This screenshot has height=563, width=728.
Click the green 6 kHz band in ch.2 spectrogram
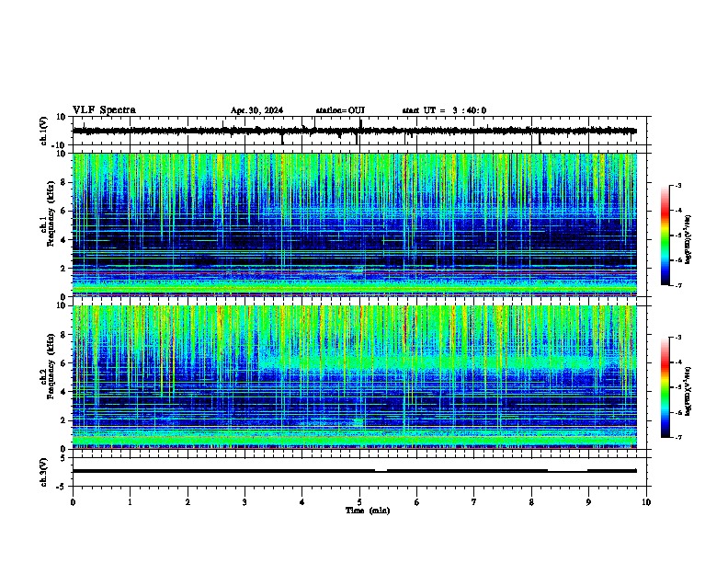(446, 362)
